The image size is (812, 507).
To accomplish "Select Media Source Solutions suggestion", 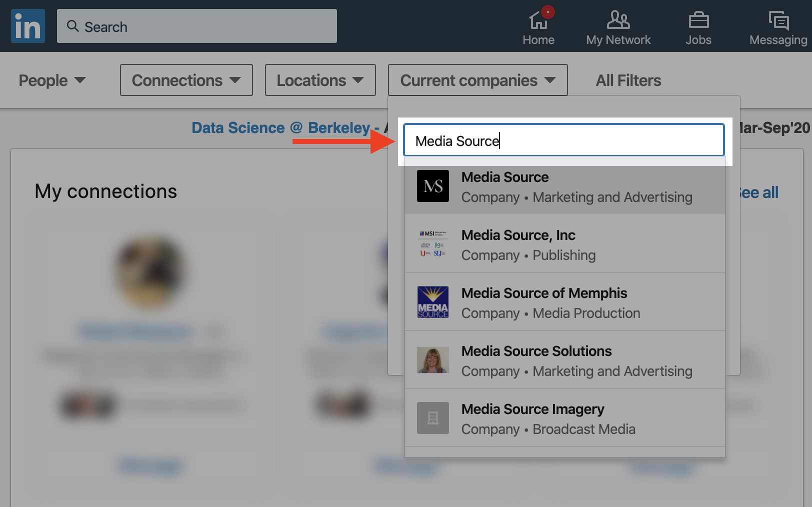I will click(565, 360).
